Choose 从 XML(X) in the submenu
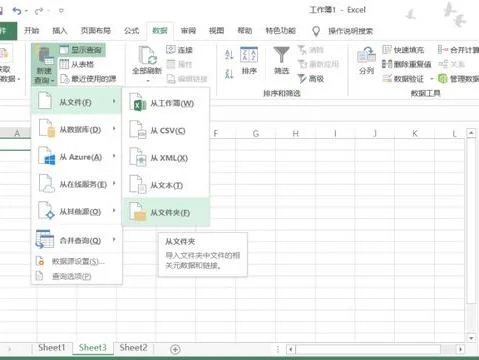The image size is (479, 360). [x=166, y=158]
